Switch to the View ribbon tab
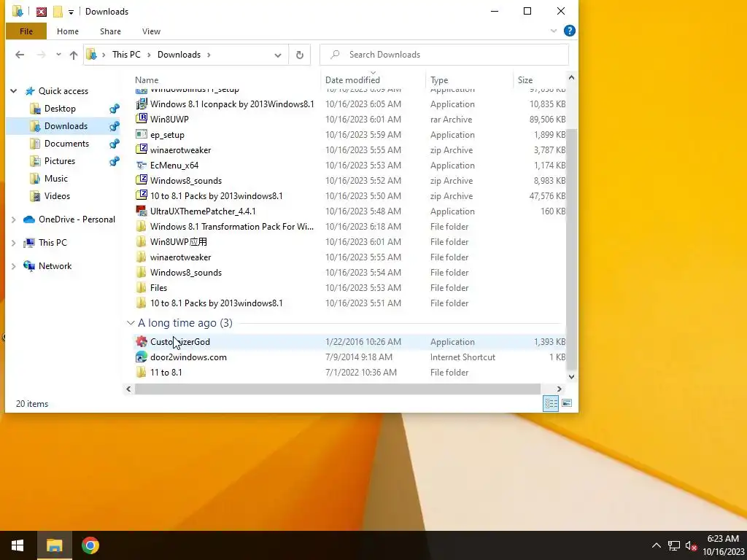This screenshot has width=747, height=560. pyautogui.click(x=151, y=31)
